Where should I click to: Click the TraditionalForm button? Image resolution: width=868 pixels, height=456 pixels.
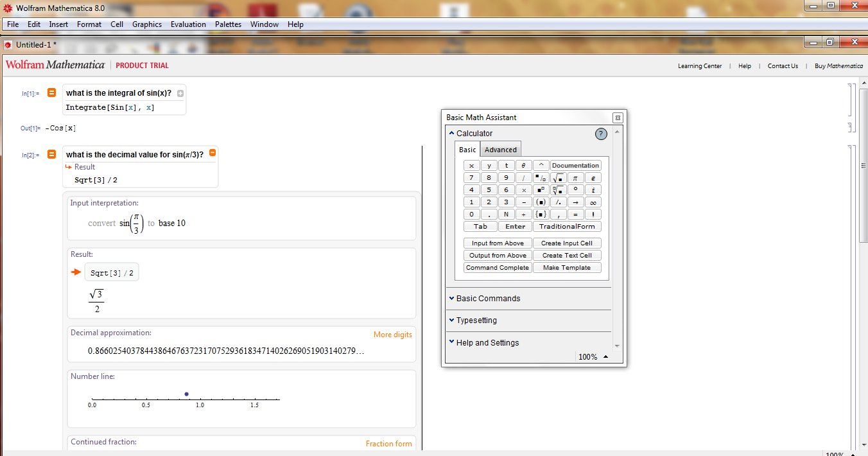click(x=567, y=227)
